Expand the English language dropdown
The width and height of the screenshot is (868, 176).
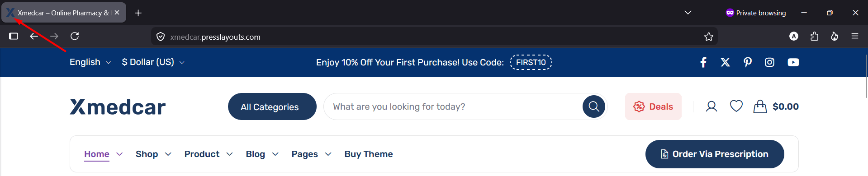[x=90, y=62]
